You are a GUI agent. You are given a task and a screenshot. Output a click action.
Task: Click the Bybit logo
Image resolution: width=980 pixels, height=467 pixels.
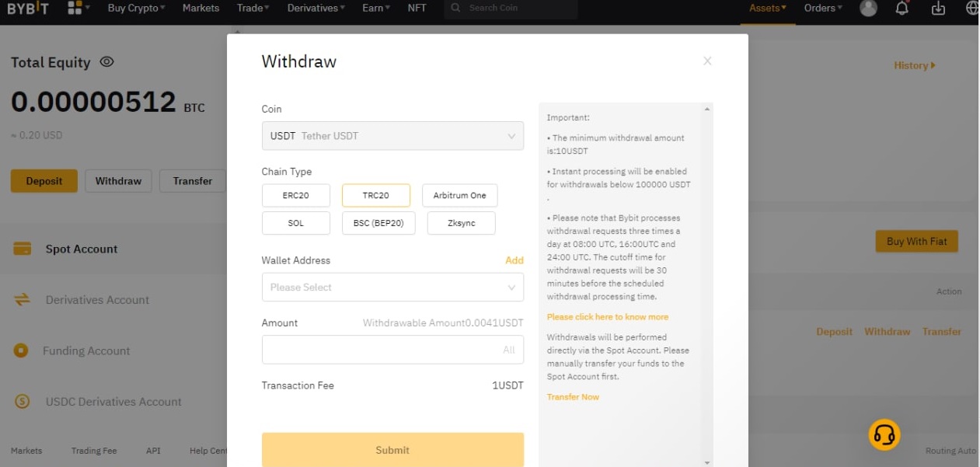28,9
